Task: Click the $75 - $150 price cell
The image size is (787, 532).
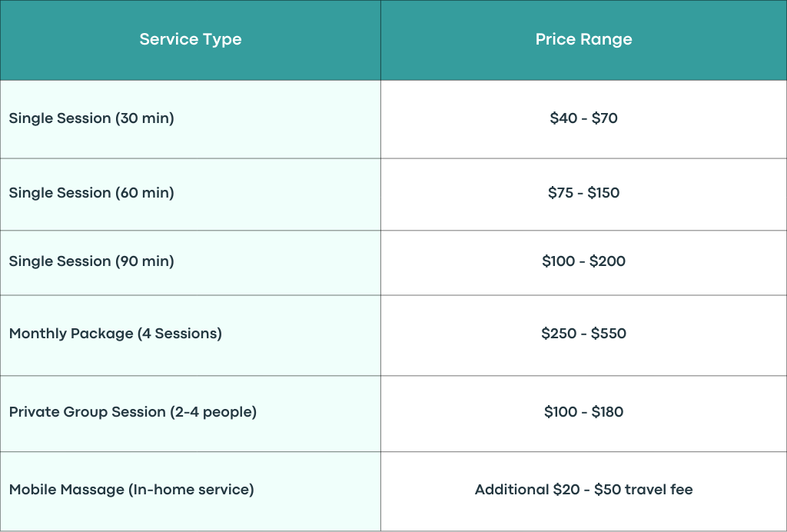Action: 584,195
